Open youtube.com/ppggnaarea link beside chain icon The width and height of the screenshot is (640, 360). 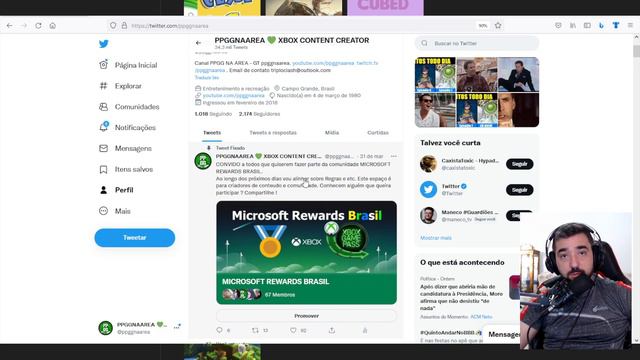[233, 96]
